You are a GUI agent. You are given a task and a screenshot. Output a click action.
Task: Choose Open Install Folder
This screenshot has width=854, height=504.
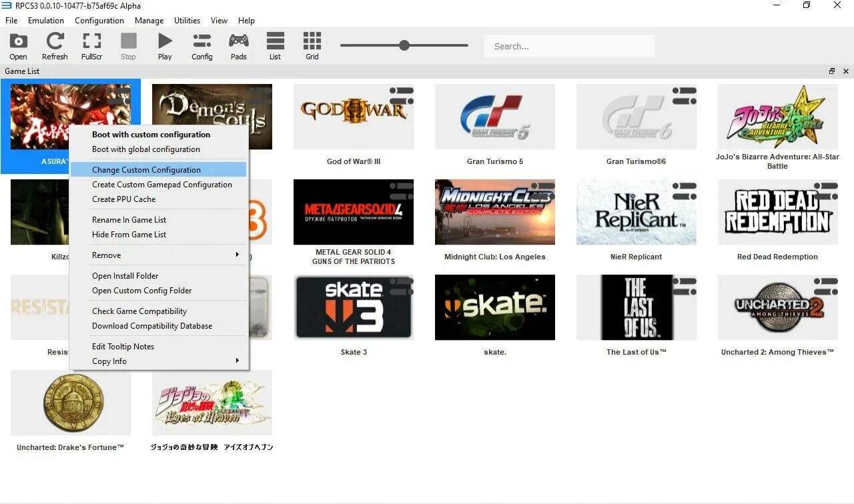point(159,276)
